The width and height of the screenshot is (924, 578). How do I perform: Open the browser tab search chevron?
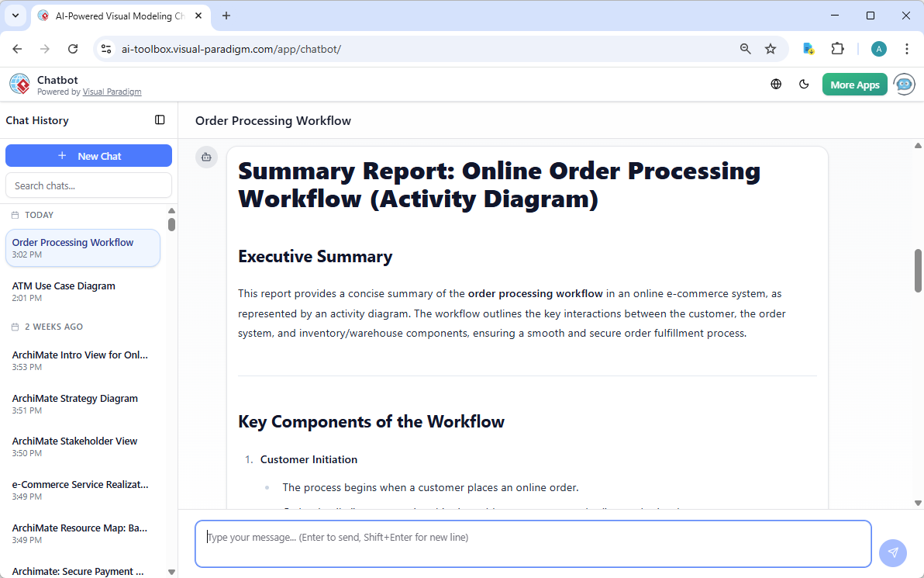pyautogui.click(x=15, y=16)
